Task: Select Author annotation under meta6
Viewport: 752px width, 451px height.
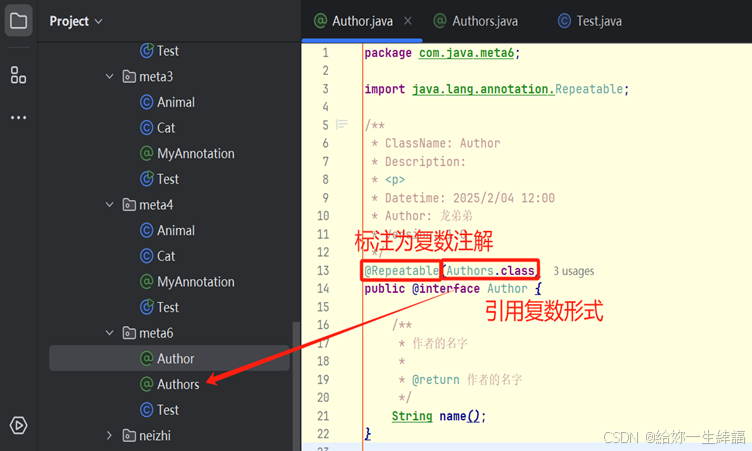Action: [x=169, y=358]
